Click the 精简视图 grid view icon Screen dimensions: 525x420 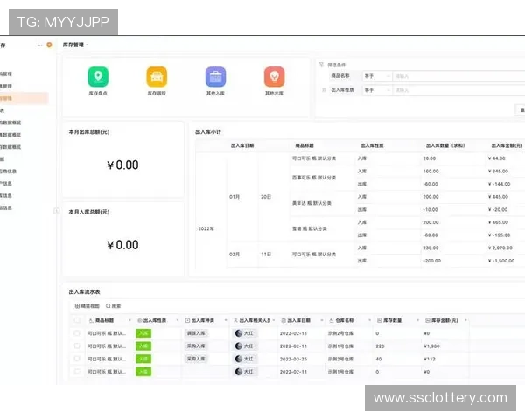pyautogui.click(x=77, y=305)
